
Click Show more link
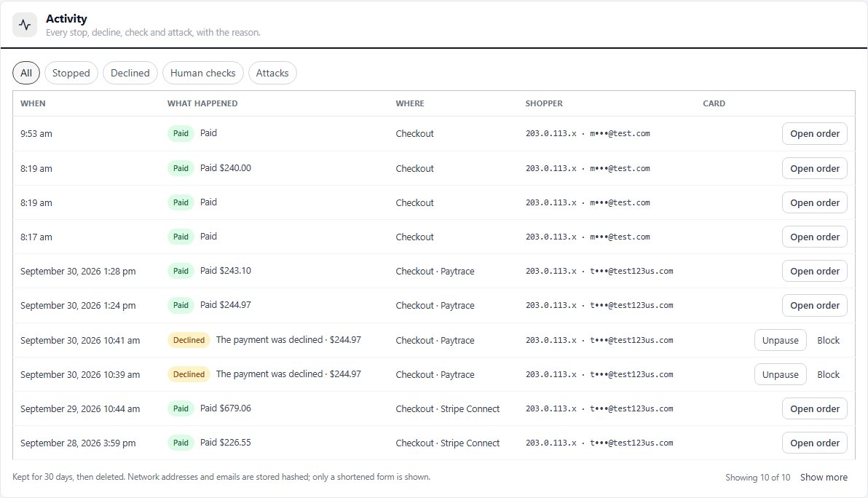[x=824, y=478]
